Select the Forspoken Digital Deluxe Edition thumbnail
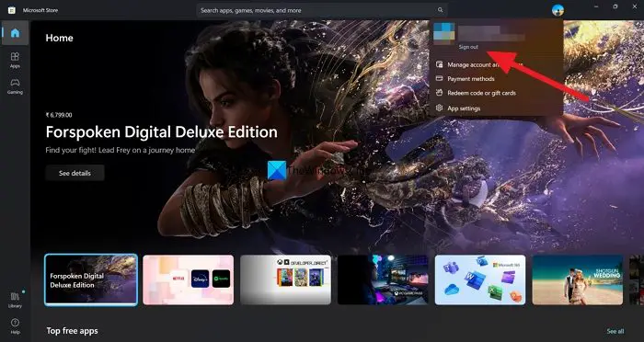Viewport: 644px width, 342px height. pos(91,279)
